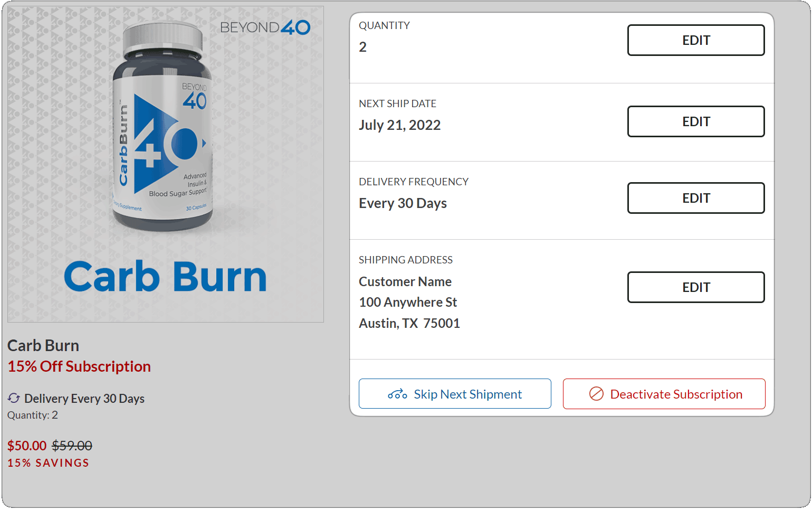The width and height of the screenshot is (812, 510).
Task: Click the Carb Burn product title
Action: pyautogui.click(x=43, y=345)
